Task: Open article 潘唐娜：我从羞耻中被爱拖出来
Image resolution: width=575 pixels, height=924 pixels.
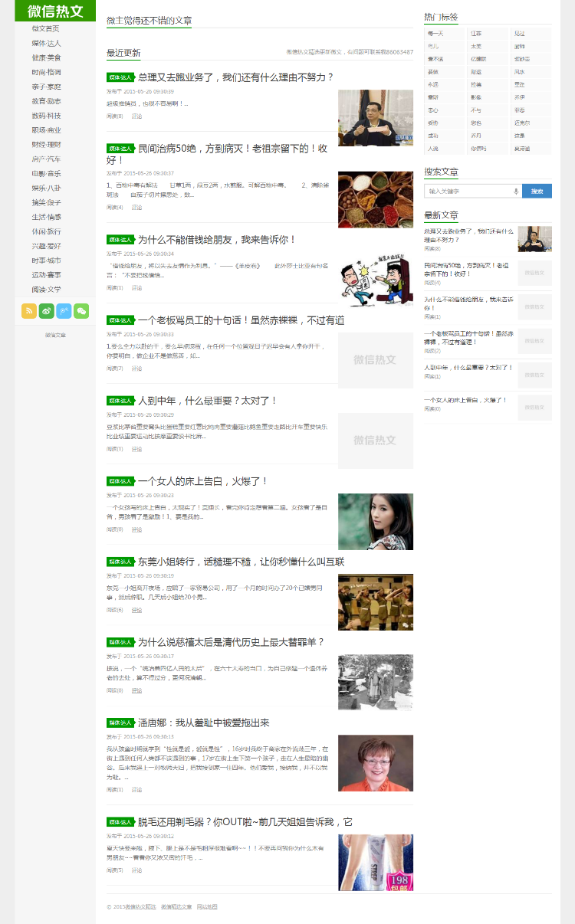Action: point(204,722)
